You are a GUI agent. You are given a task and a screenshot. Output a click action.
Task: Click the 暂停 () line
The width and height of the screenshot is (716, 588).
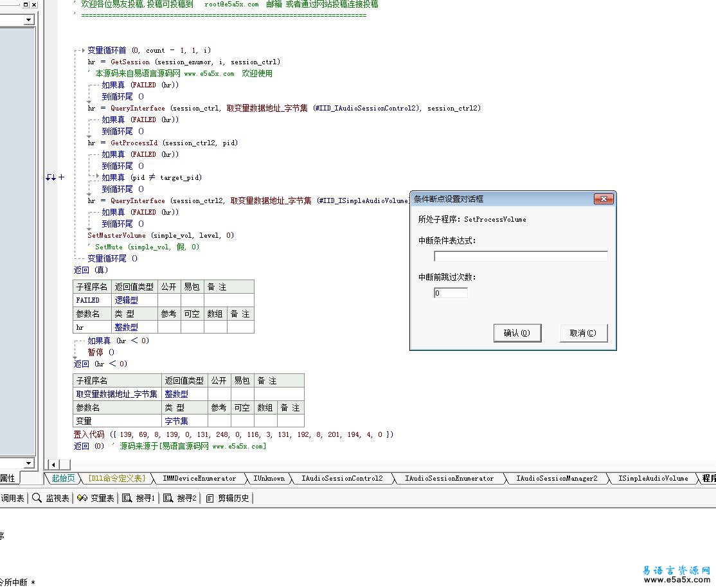101,352
